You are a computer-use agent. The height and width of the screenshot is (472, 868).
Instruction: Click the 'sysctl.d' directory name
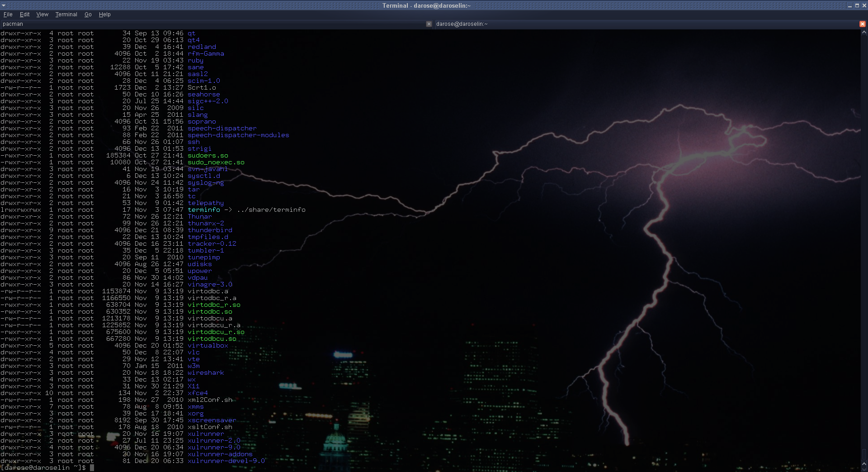click(204, 176)
